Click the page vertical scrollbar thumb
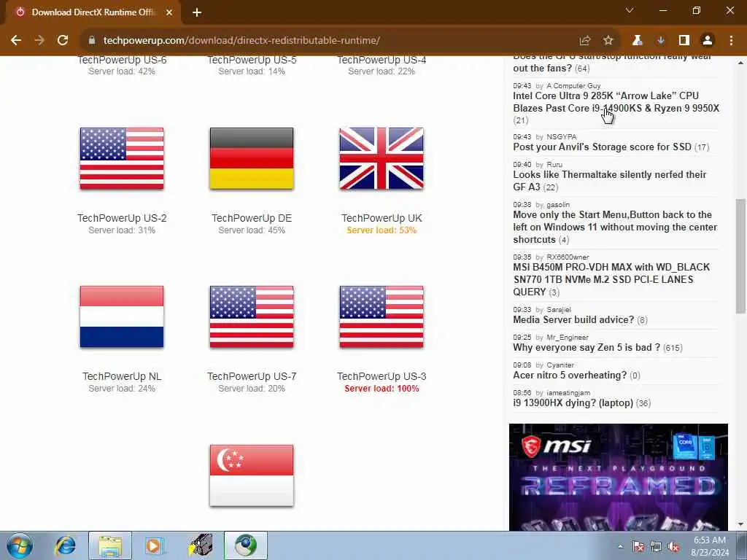The height and width of the screenshot is (560, 747). [741, 256]
